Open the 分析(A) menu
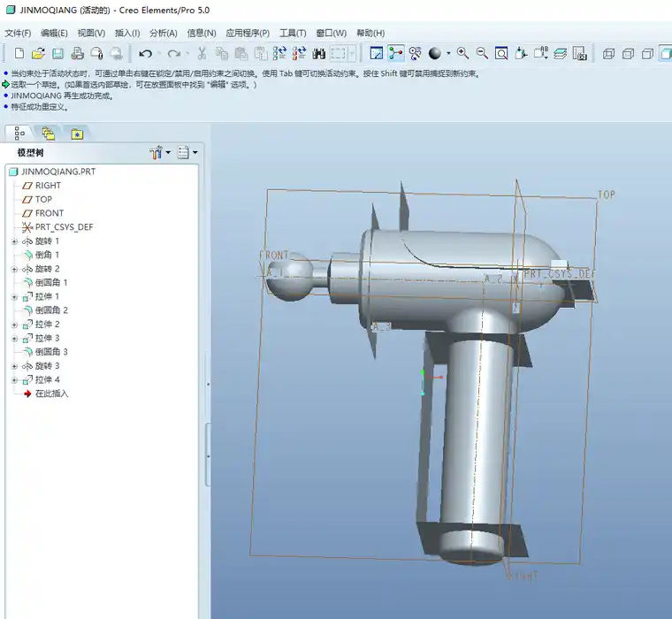 pos(164,33)
